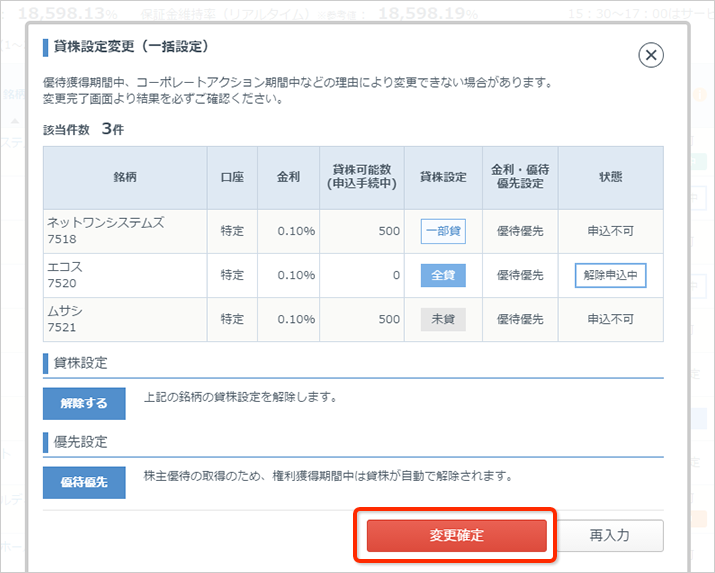Select the エコス 7520 stock name
The height and width of the screenshot is (573, 715).
coord(64,275)
